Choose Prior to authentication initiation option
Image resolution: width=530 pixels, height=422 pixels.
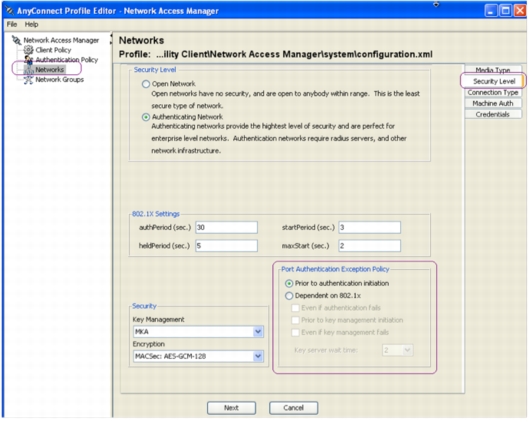[289, 283]
